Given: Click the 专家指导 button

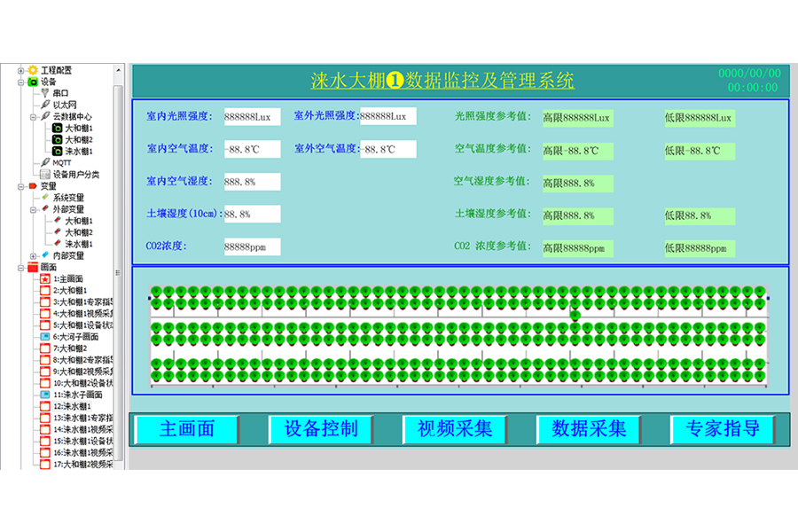Looking at the screenshot, I should 724,429.
